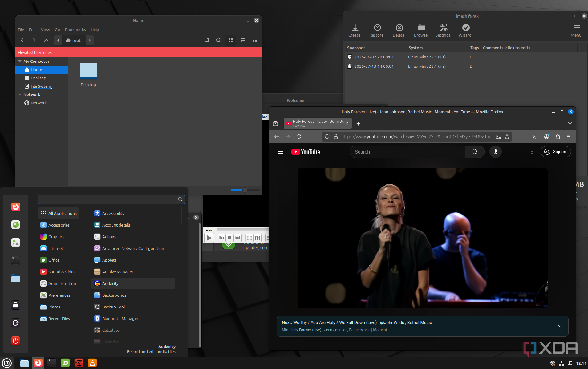Click the Save to Pocket icon in Firefox

(x=535, y=137)
